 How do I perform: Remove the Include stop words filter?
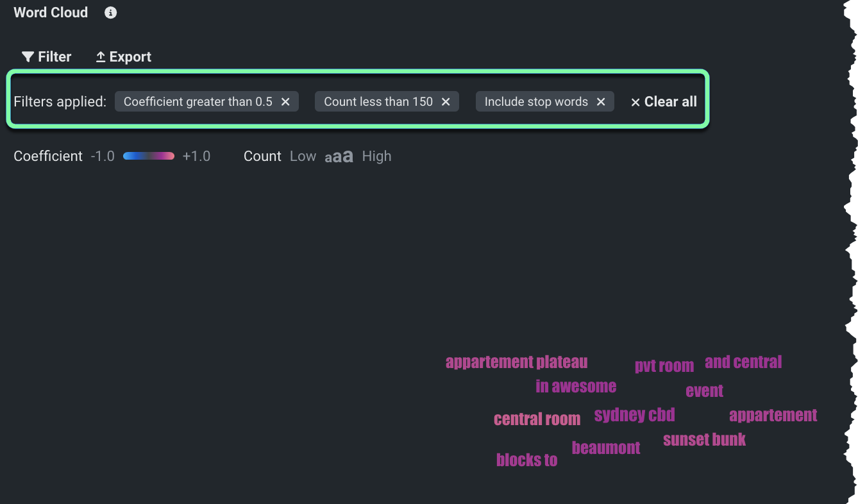point(601,102)
